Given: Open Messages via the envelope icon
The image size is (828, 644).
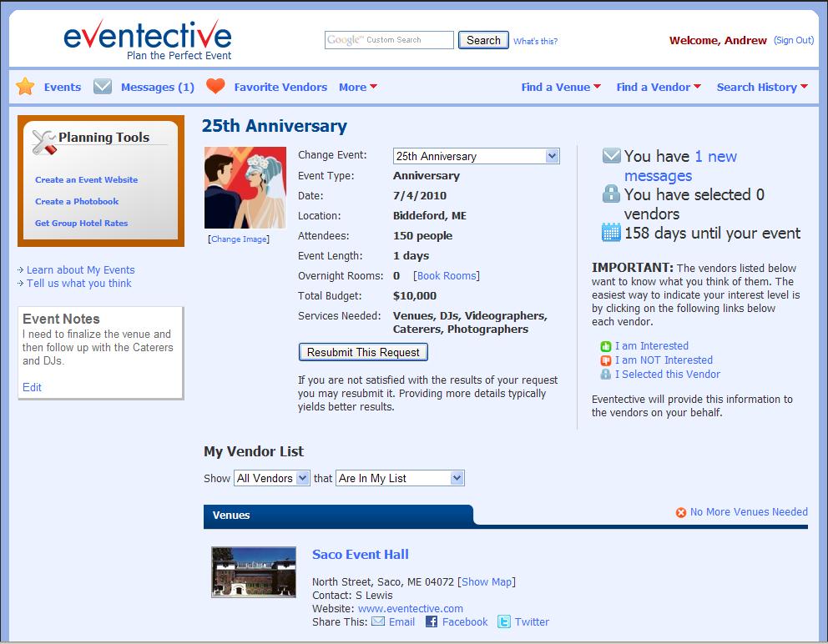Looking at the screenshot, I should click(102, 85).
